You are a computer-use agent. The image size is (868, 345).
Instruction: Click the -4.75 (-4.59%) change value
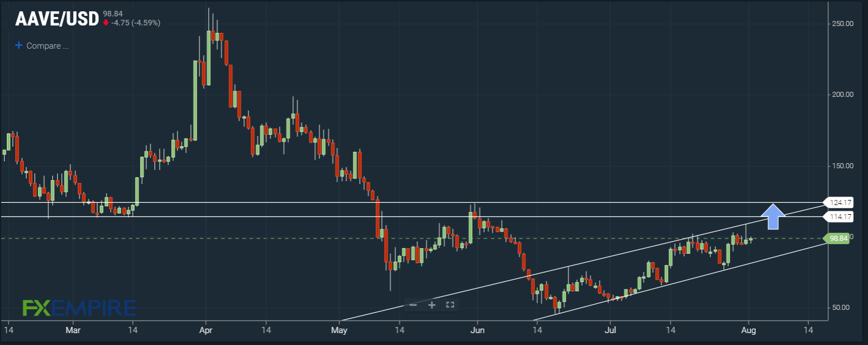(136, 23)
